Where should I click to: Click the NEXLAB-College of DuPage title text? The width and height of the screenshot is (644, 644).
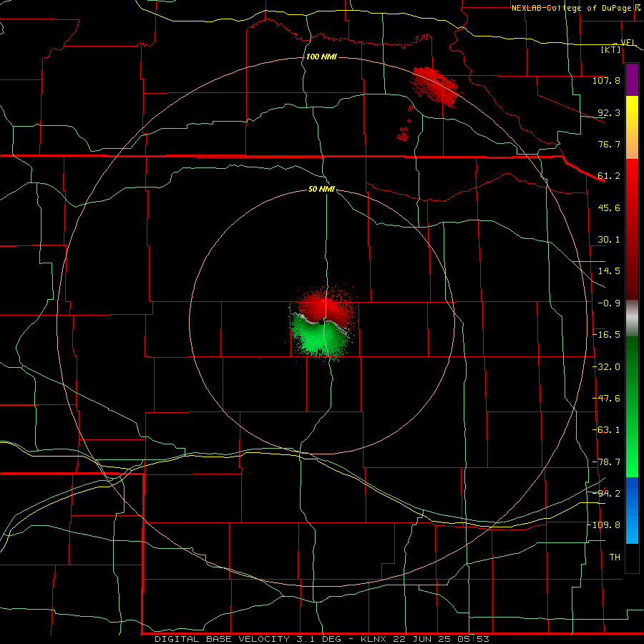[571, 8]
